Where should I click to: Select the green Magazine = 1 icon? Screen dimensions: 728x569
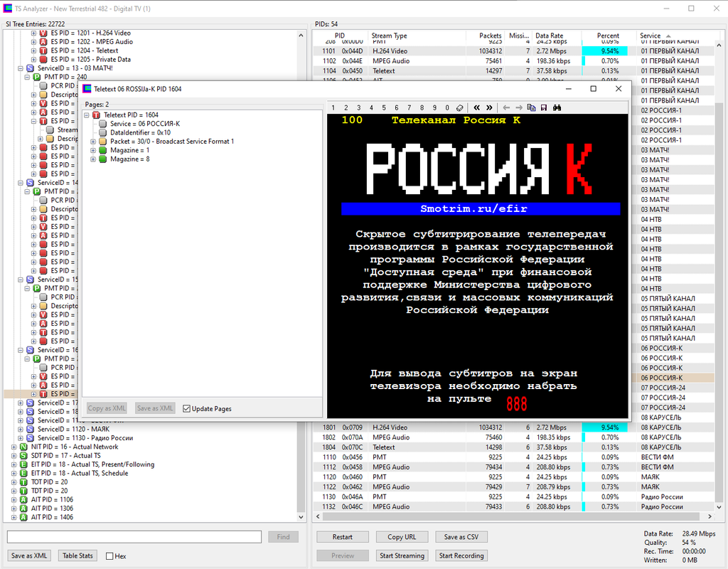click(102, 151)
